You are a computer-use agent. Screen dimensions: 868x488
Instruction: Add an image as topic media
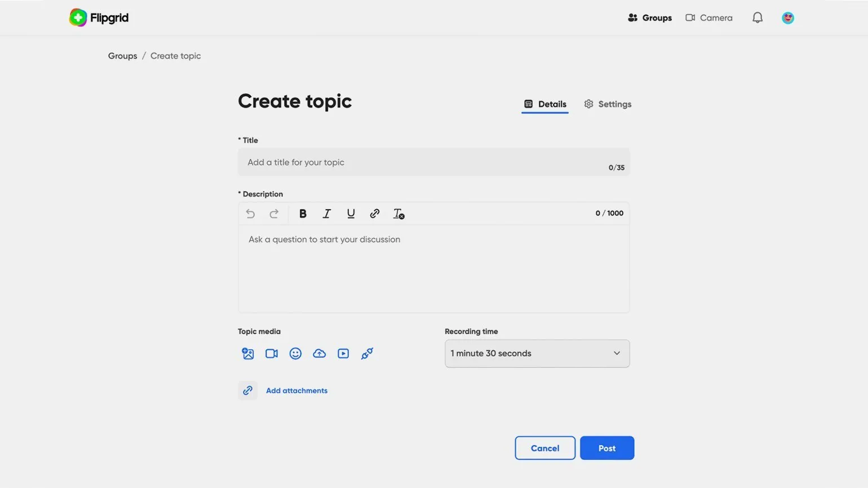tap(248, 353)
